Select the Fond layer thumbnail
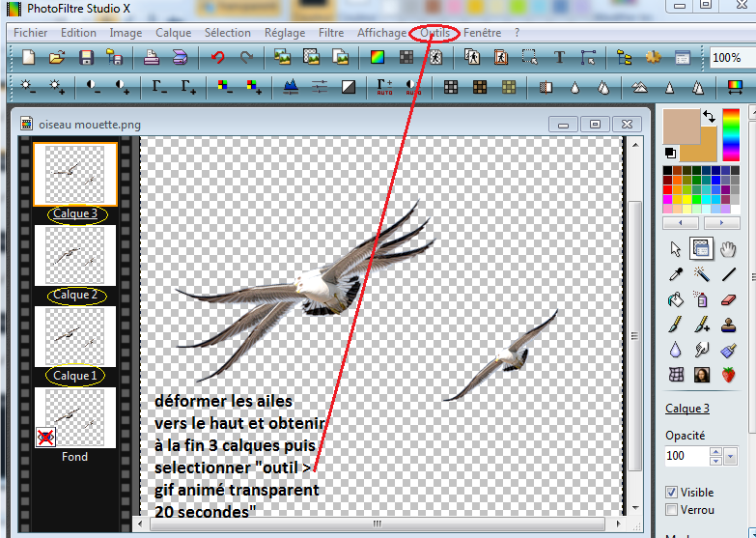The image size is (756, 538). click(x=74, y=417)
